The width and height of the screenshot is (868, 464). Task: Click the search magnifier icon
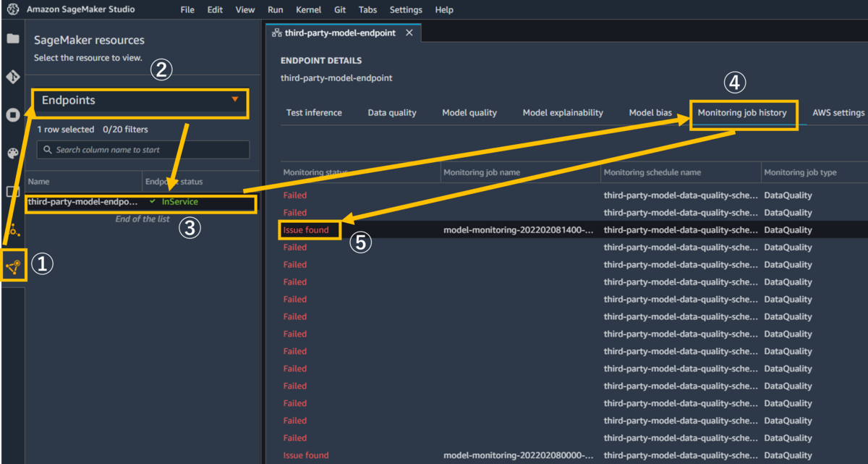pyautogui.click(x=48, y=150)
